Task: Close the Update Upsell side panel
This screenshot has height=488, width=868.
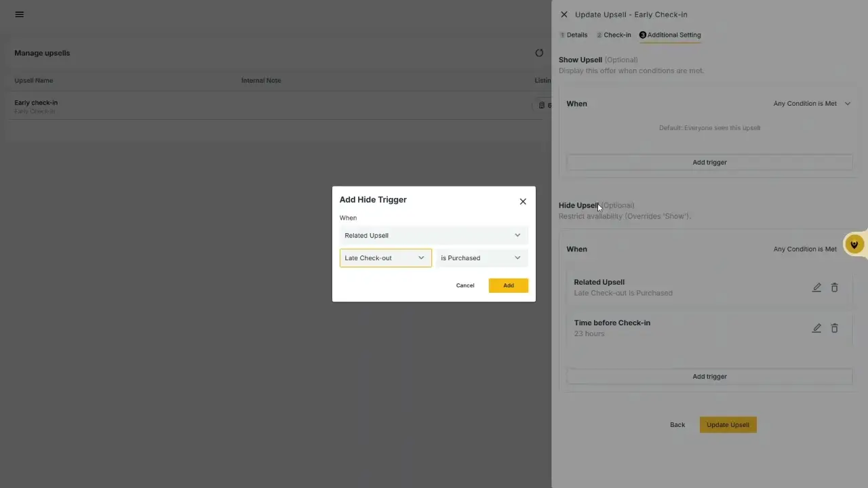Action: (564, 14)
